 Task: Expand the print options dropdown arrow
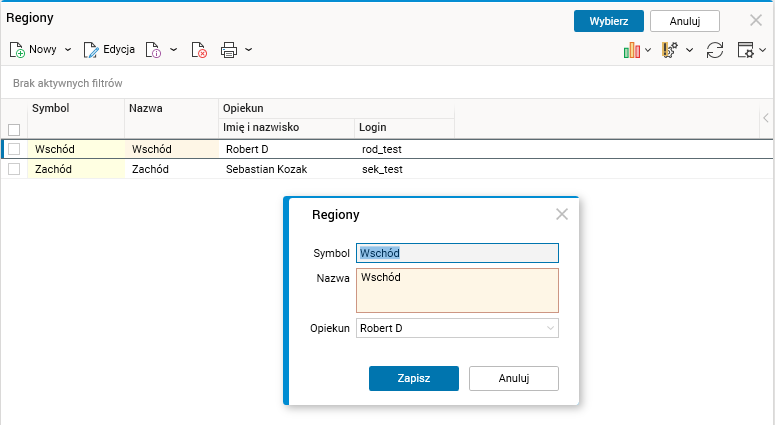[x=248, y=49]
